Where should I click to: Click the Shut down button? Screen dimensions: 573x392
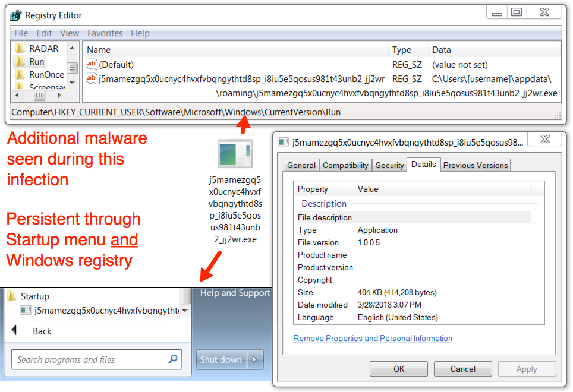221,359
